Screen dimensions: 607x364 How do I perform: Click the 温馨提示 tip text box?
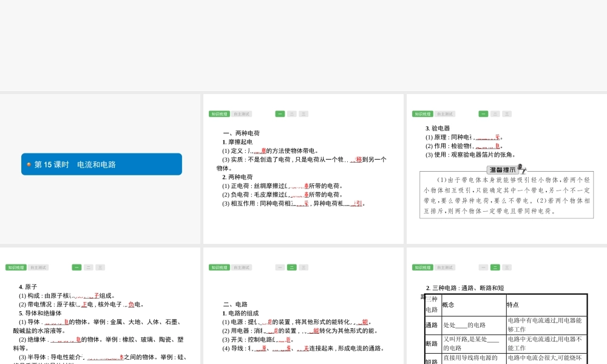click(x=506, y=196)
